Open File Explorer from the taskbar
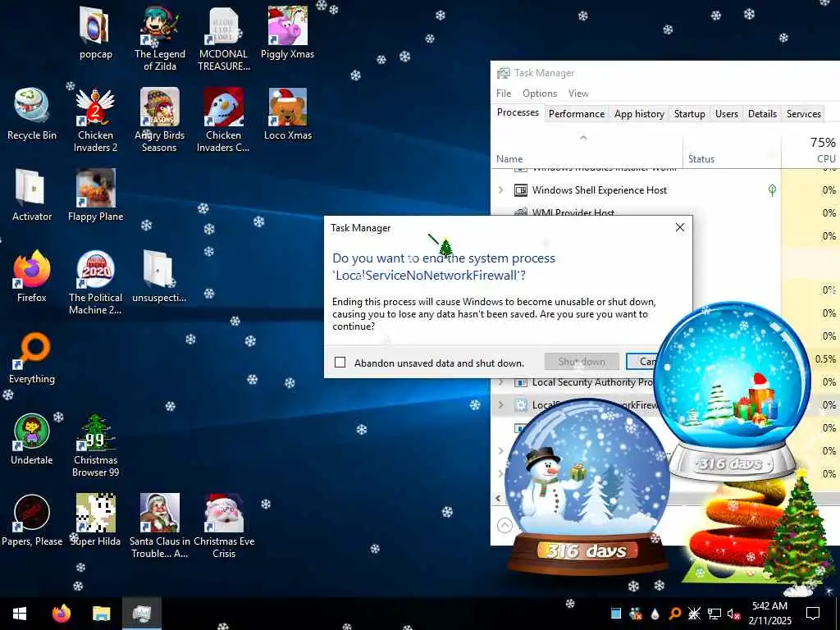840x630 pixels. tap(101, 613)
